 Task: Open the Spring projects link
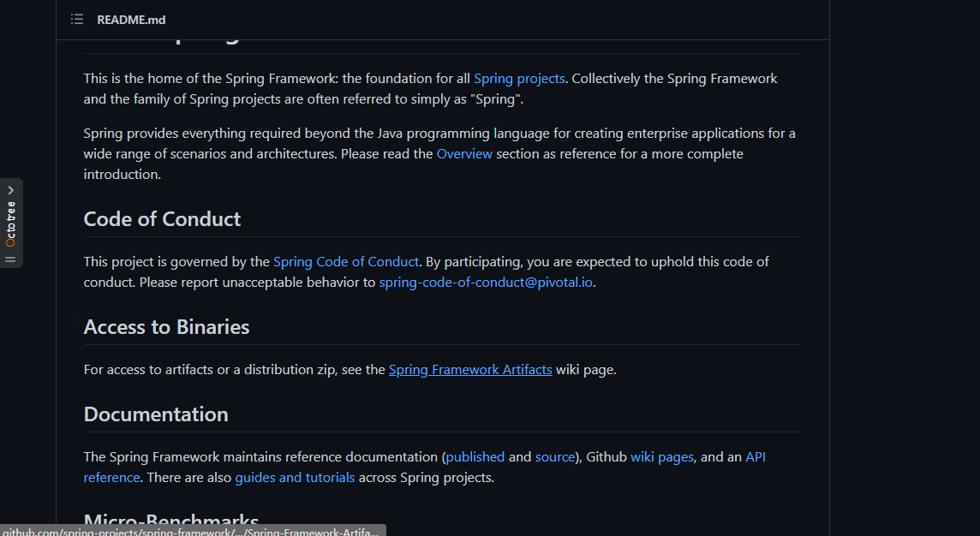click(519, 79)
